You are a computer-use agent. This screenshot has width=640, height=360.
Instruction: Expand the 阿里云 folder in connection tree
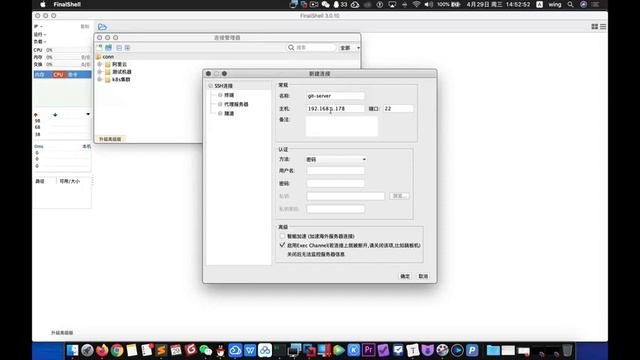(100, 64)
